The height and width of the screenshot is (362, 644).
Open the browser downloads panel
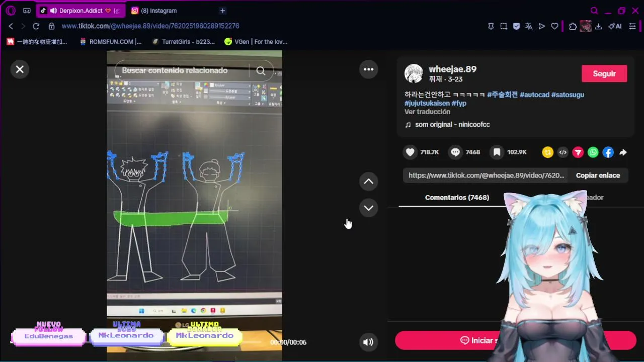tap(598, 26)
